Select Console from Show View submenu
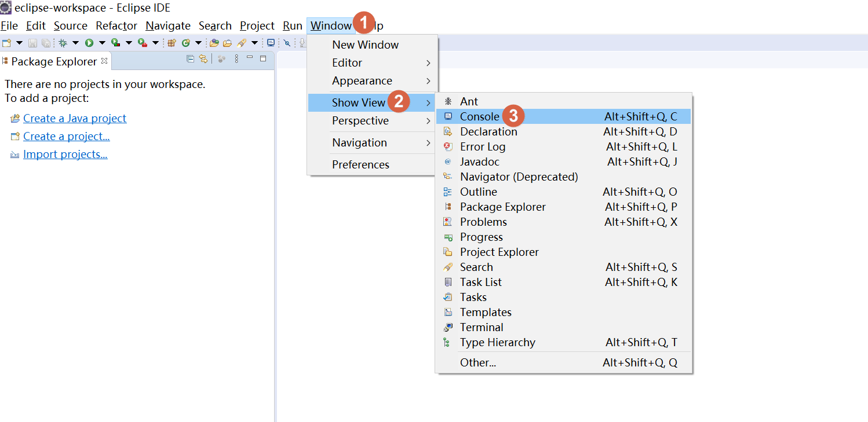Viewport: 868px width, 422px height. point(479,116)
